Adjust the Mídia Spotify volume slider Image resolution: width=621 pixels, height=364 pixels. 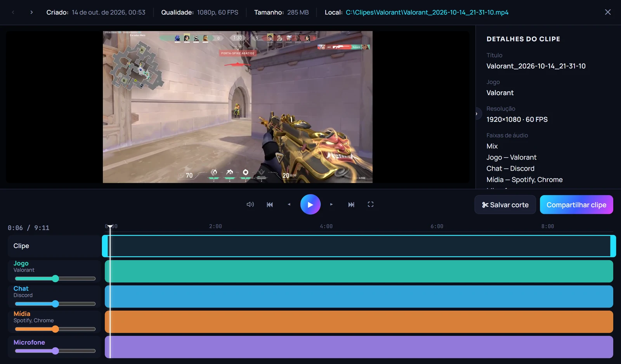click(55, 329)
